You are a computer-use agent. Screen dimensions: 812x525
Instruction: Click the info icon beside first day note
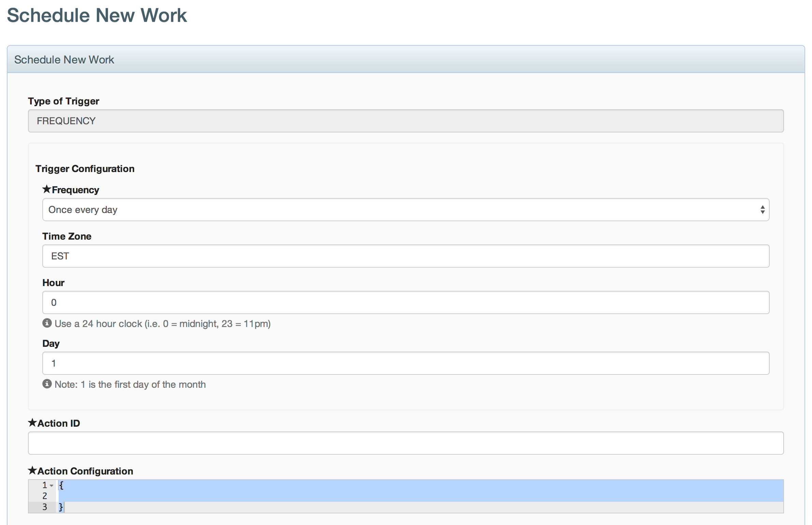click(x=47, y=384)
